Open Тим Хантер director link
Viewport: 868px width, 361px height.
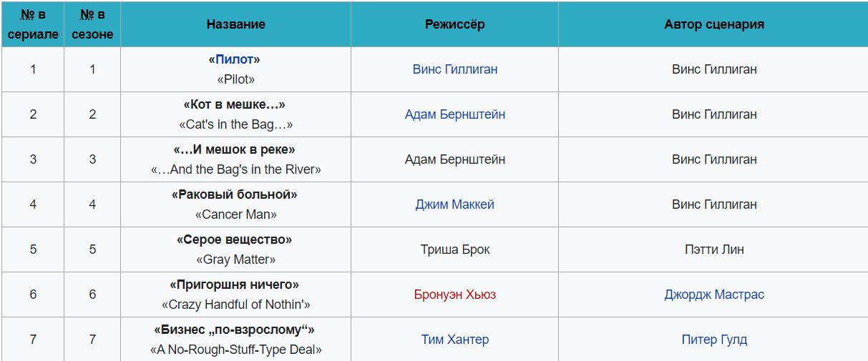[x=455, y=340]
